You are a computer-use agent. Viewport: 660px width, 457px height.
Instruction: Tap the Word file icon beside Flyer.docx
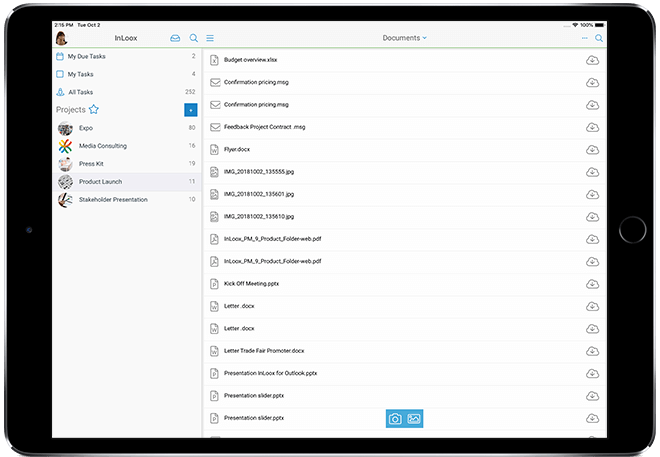pyautogui.click(x=214, y=149)
